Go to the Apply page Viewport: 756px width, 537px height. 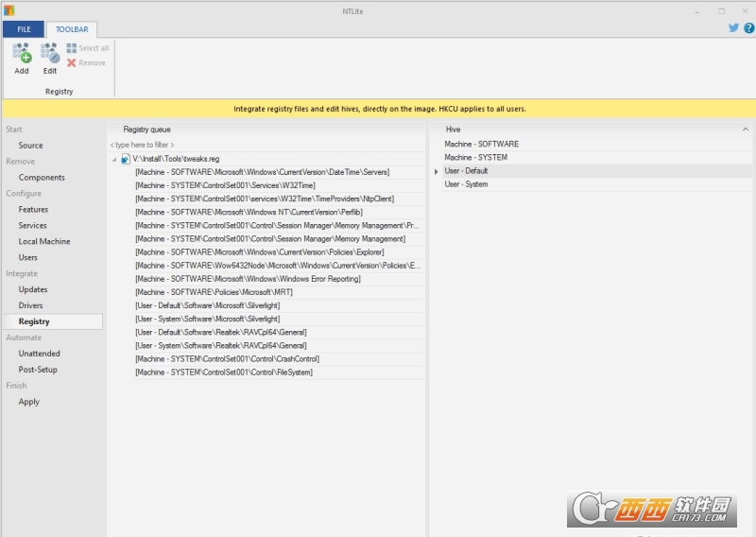pyautogui.click(x=29, y=402)
